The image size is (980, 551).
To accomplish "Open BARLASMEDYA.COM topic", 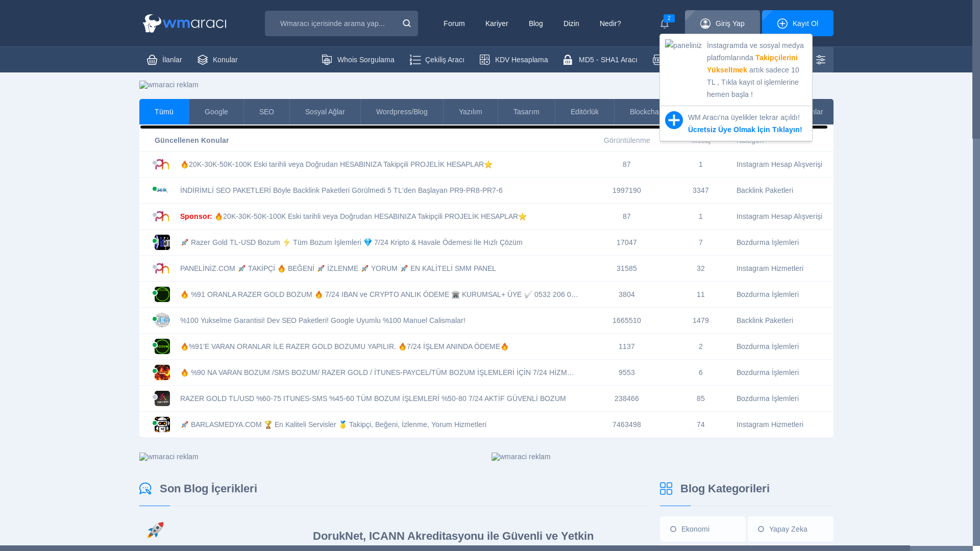I will click(333, 424).
